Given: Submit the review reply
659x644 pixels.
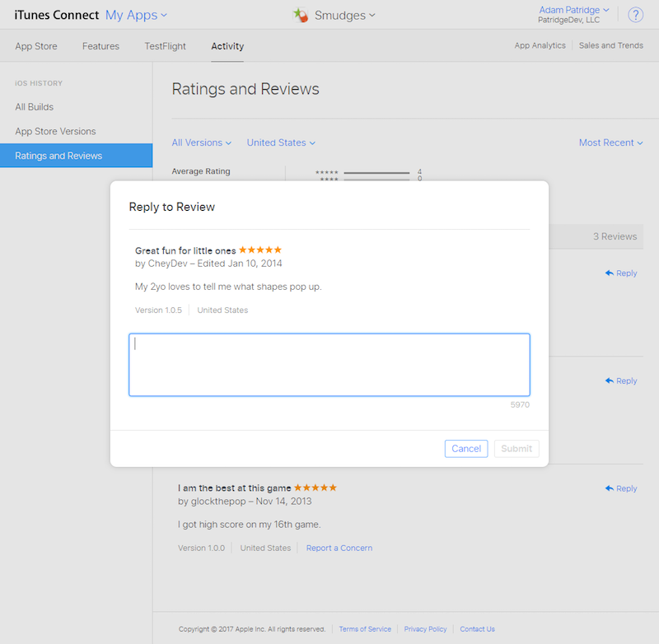Looking at the screenshot, I should click(516, 449).
